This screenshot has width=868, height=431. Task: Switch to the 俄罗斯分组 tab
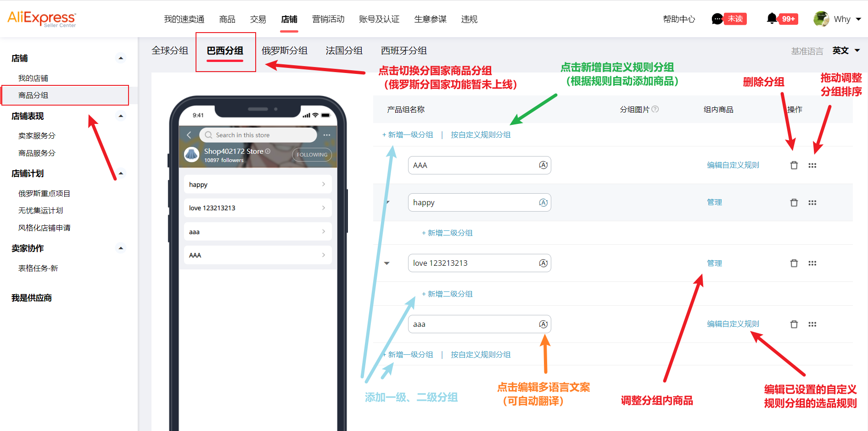[x=285, y=50]
